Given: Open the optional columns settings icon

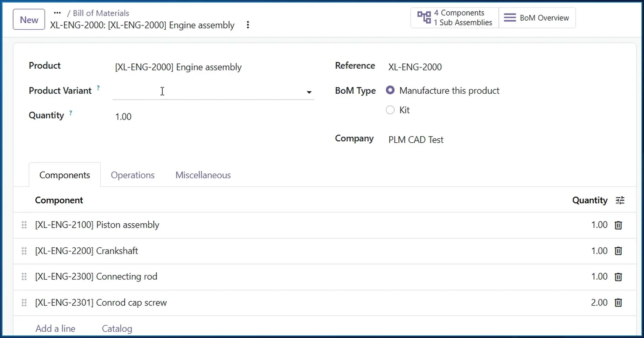Looking at the screenshot, I should tap(620, 201).
